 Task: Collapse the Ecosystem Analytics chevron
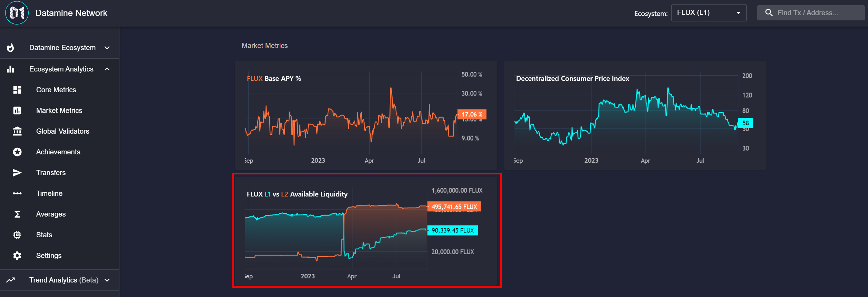click(x=107, y=69)
